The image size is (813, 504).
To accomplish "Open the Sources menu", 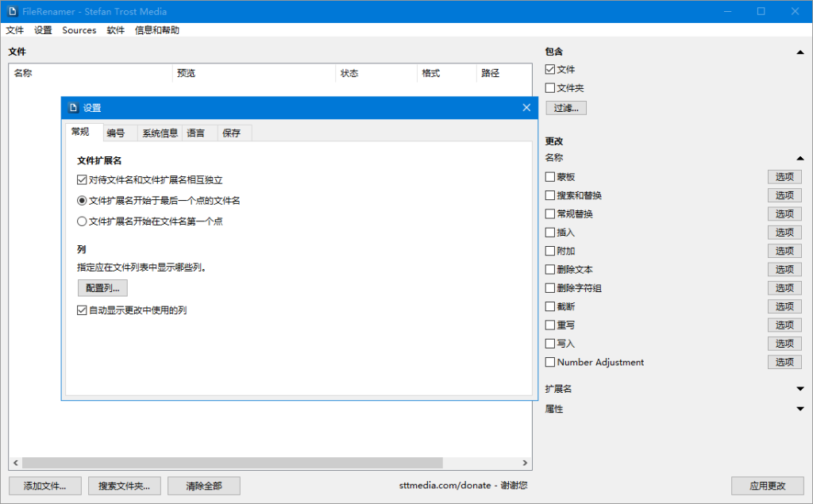I will point(79,29).
